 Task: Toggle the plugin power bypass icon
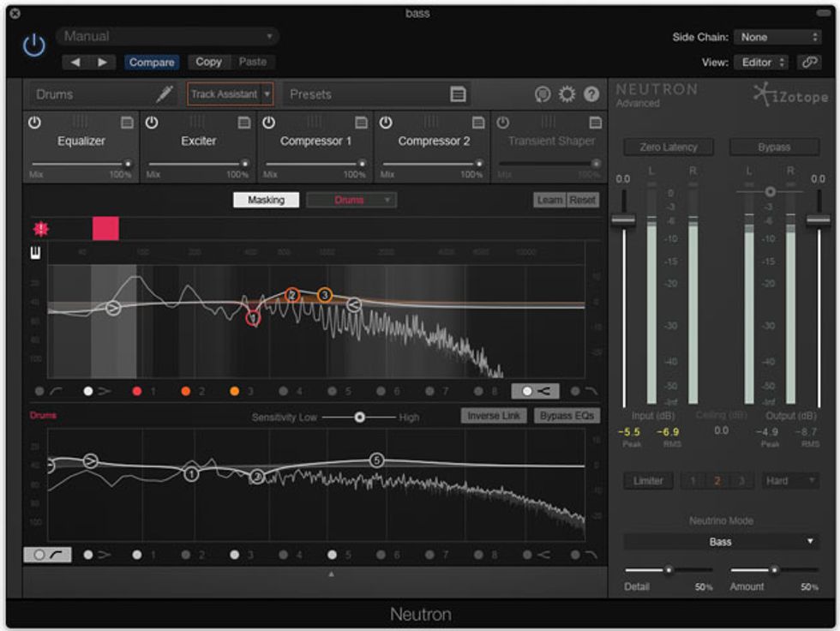pos(33,45)
